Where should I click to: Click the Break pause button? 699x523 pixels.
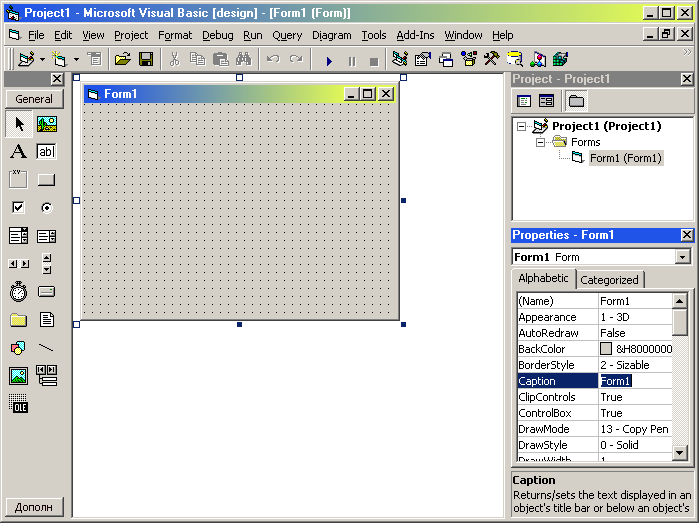352,61
